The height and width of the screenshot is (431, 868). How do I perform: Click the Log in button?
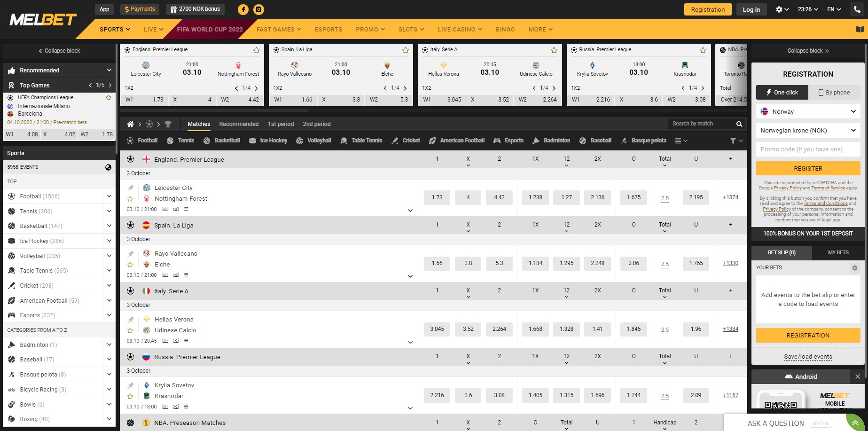coord(751,9)
